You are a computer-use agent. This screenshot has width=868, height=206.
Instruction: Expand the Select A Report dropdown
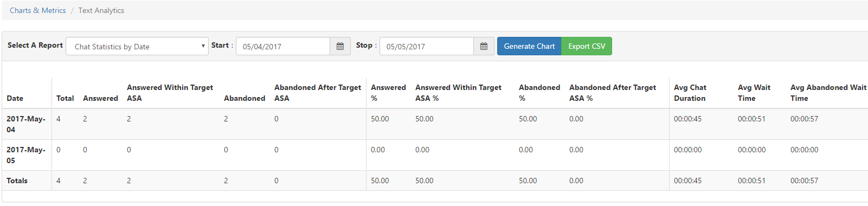(x=137, y=46)
